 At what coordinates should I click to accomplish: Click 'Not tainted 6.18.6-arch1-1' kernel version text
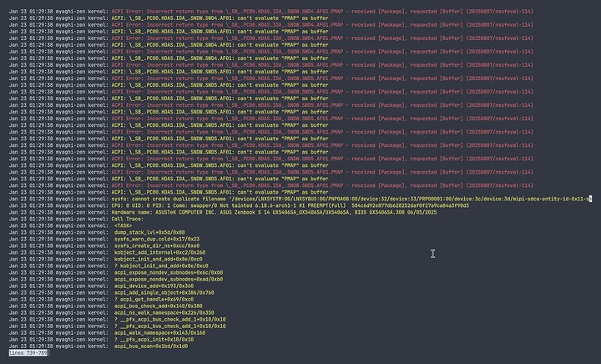tap(258, 205)
